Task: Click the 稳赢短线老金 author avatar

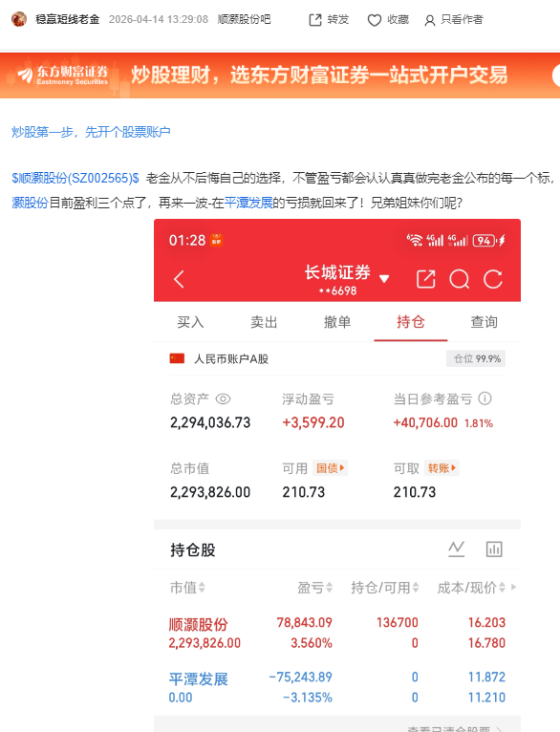Action: click(x=19, y=19)
